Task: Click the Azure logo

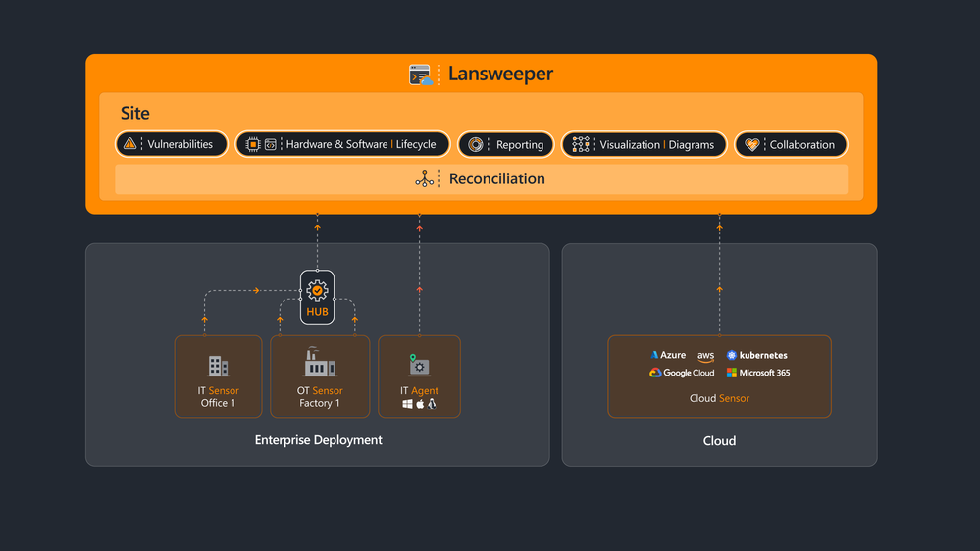Action: (654, 355)
